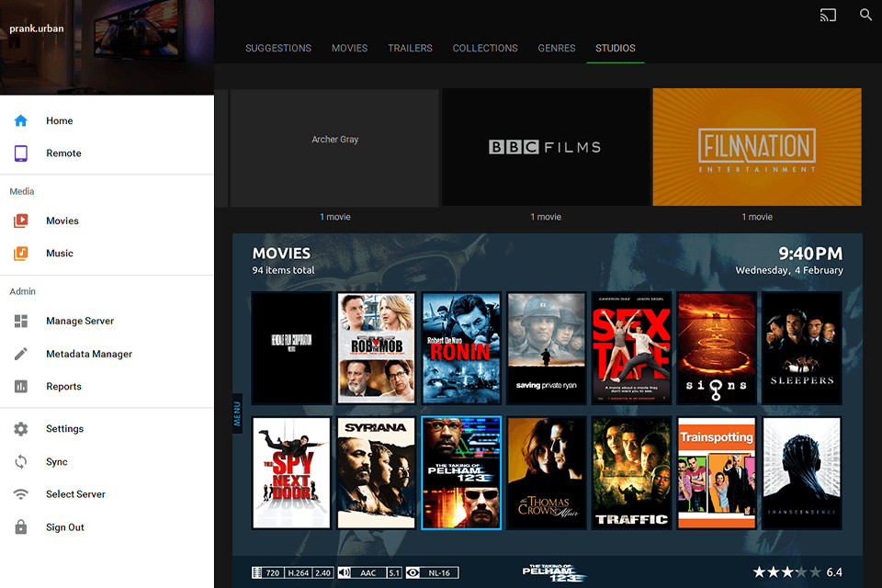Image resolution: width=882 pixels, height=588 pixels.
Task: Click the Sign Out lock icon
Action: point(21,527)
